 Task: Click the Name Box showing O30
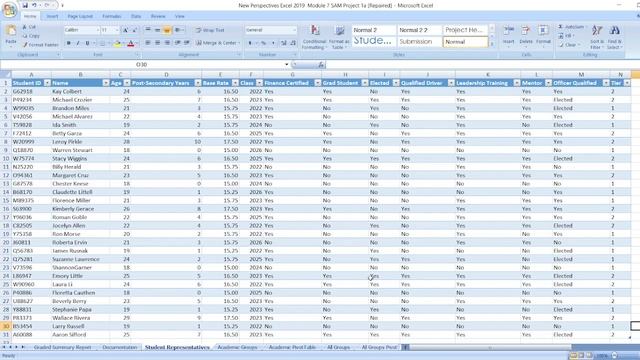(142, 64)
